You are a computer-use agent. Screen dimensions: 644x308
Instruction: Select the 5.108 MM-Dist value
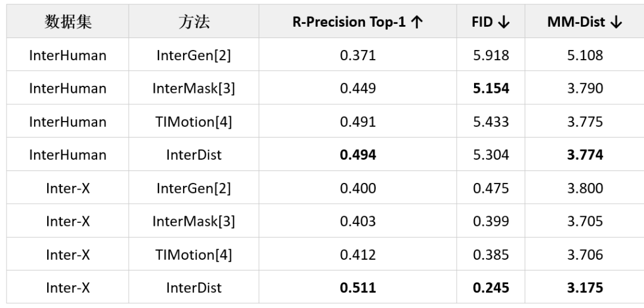(585, 55)
